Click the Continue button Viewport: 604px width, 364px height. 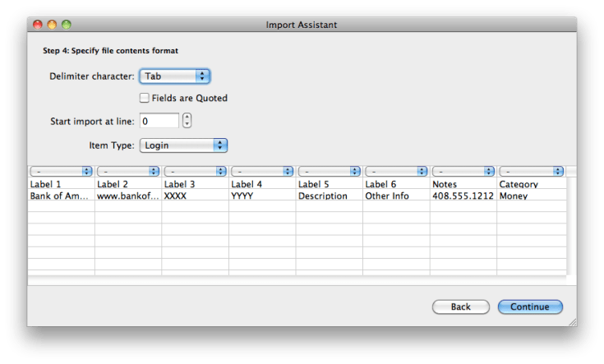point(529,306)
